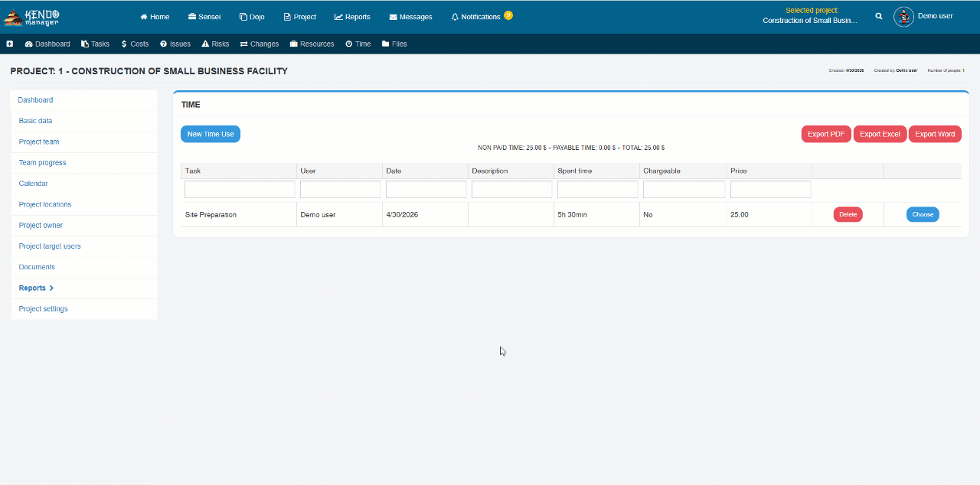Export the time list to PDF
The width and height of the screenshot is (980, 485).
point(826,134)
